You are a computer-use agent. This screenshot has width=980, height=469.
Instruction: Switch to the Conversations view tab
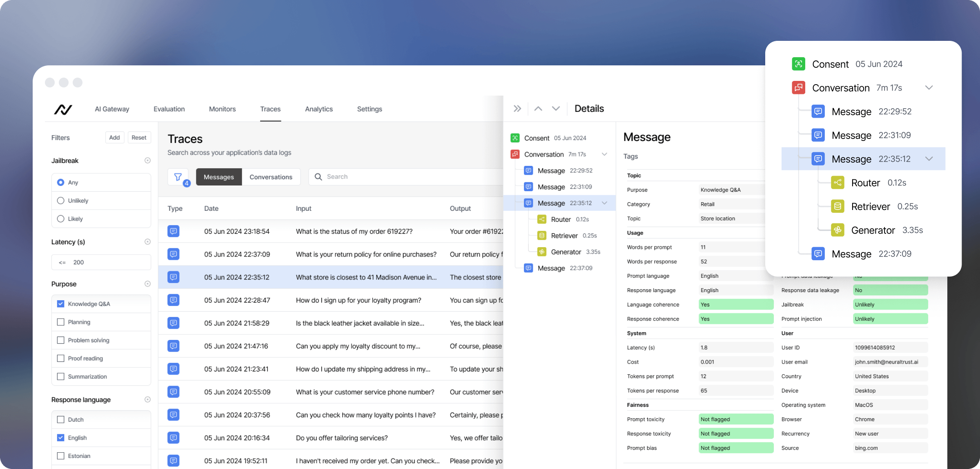click(271, 177)
